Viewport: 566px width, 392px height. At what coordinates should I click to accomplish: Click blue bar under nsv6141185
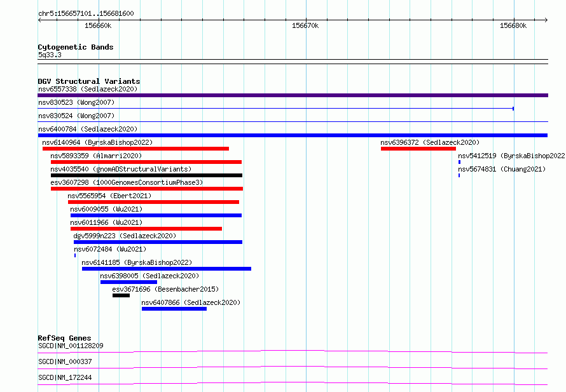[167, 269]
